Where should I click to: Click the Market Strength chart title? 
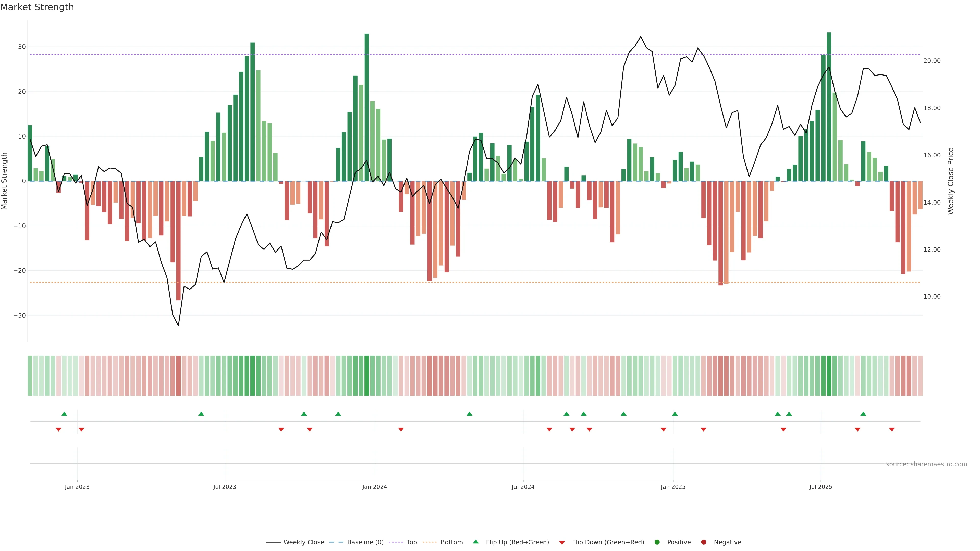tap(37, 7)
